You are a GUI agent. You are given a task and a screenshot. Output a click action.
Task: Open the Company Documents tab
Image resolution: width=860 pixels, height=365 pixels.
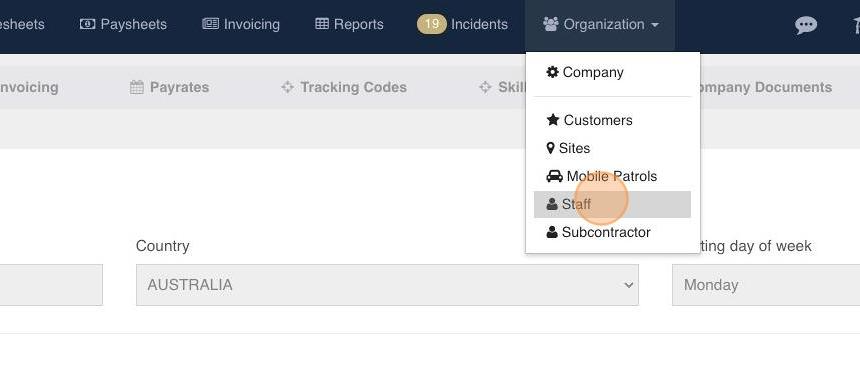click(763, 87)
